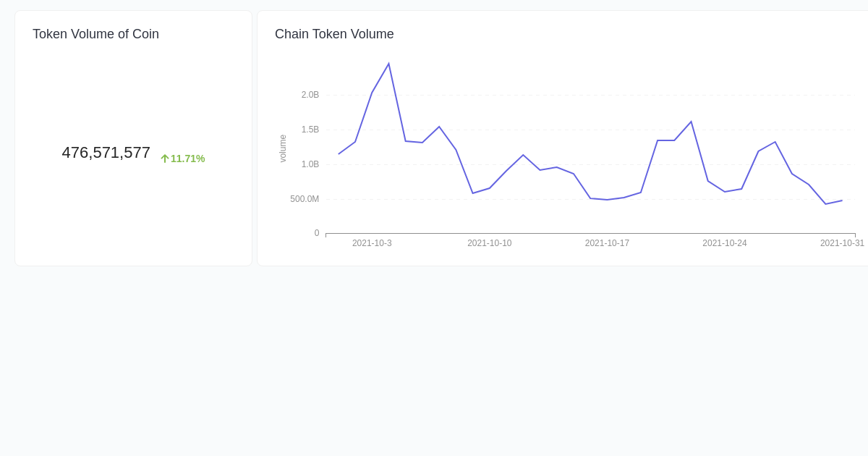Click the 500.0M y-axis value
Image resolution: width=868 pixels, height=456 pixels.
click(x=305, y=198)
